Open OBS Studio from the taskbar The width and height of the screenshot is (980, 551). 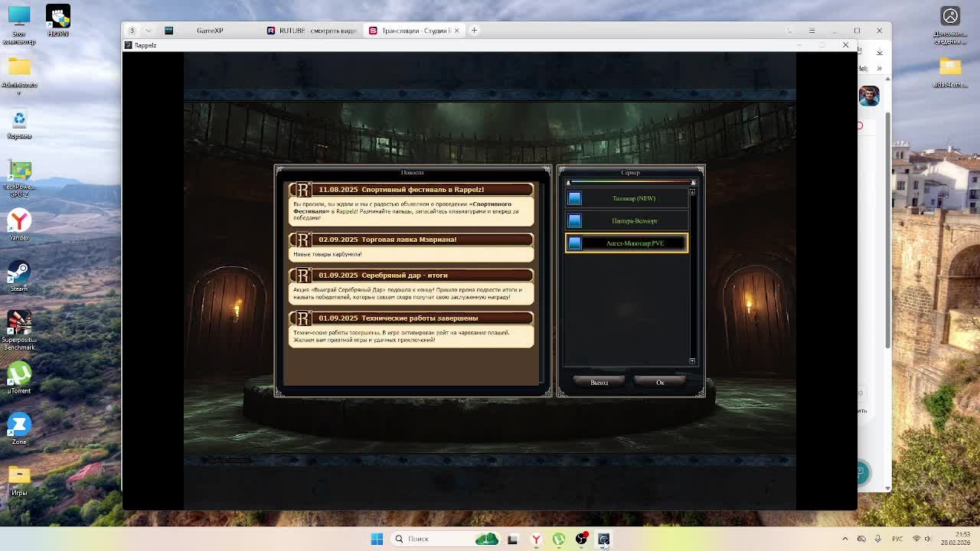(x=581, y=539)
